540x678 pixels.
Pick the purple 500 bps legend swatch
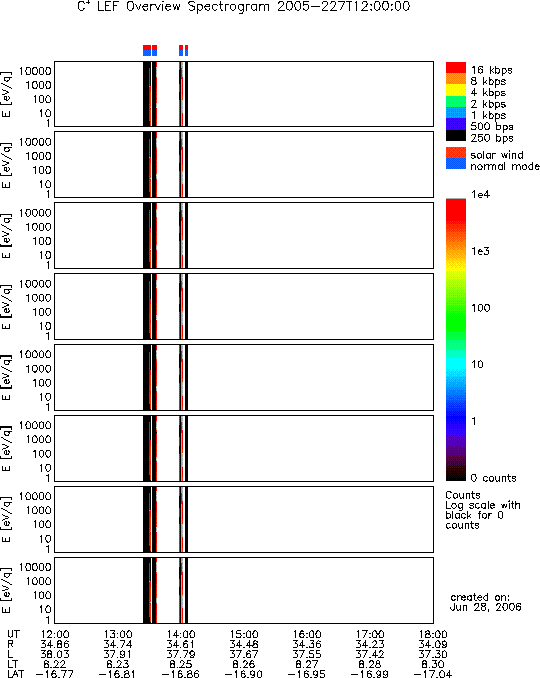click(x=456, y=124)
